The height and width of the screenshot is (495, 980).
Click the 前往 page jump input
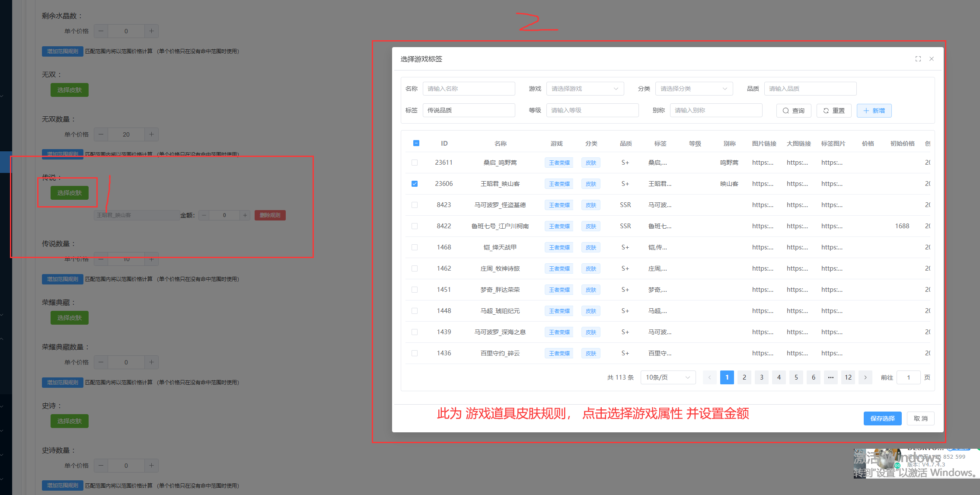click(908, 377)
